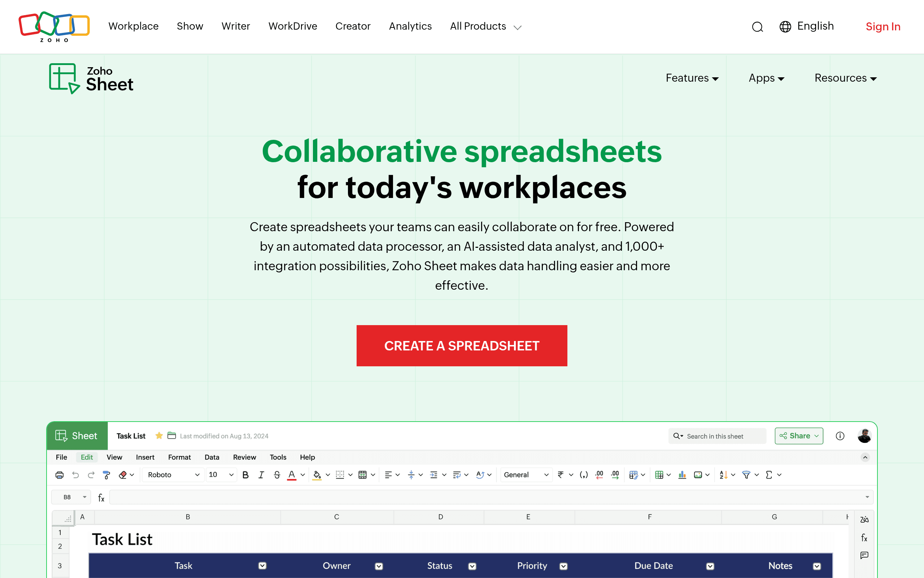Click the borders icon

pyautogui.click(x=340, y=475)
